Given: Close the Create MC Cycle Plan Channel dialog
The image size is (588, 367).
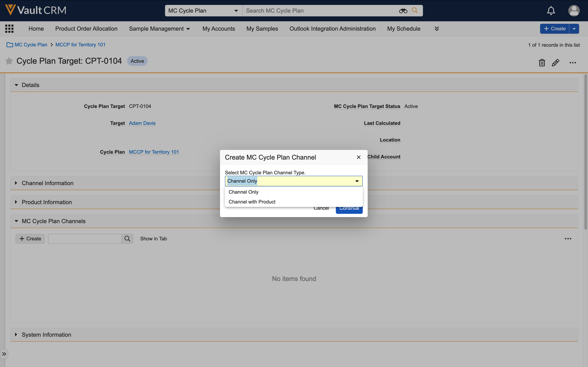Looking at the screenshot, I should point(358,157).
